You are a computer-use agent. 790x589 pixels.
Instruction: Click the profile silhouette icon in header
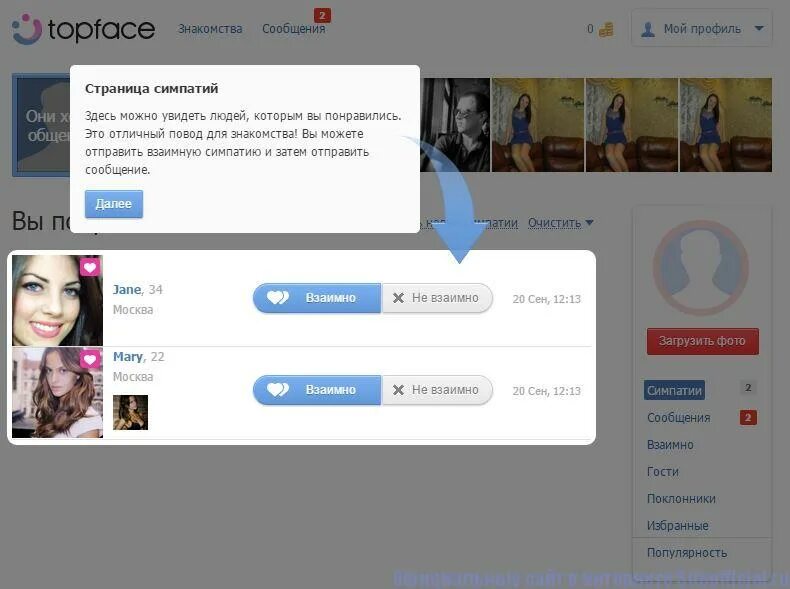pyautogui.click(x=648, y=29)
